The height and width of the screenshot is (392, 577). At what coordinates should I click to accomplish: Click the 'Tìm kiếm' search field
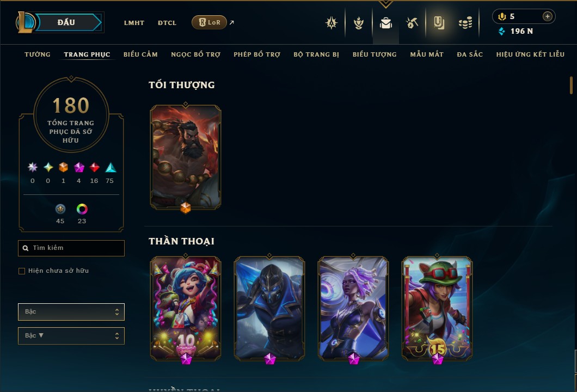[x=71, y=248]
